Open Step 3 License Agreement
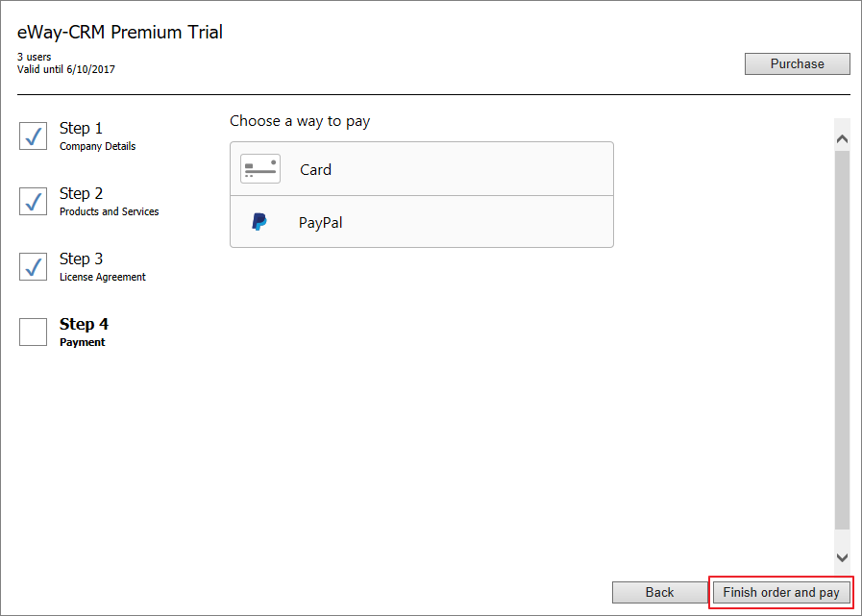 pos(102,267)
